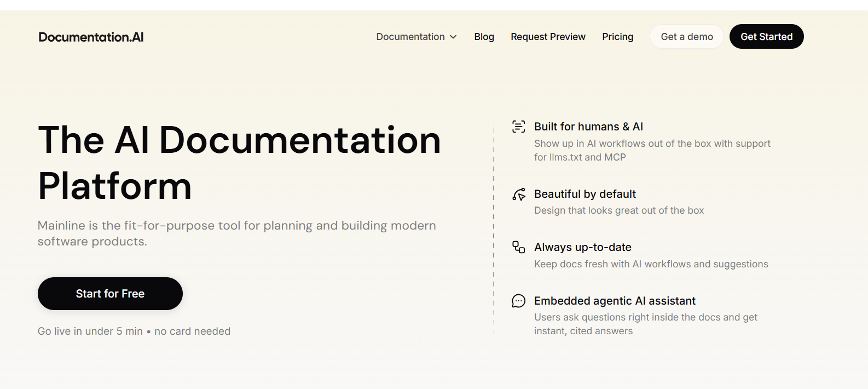This screenshot has height=389, width=868.
Task: Navigate to Pricing
Action: point(617,37)
